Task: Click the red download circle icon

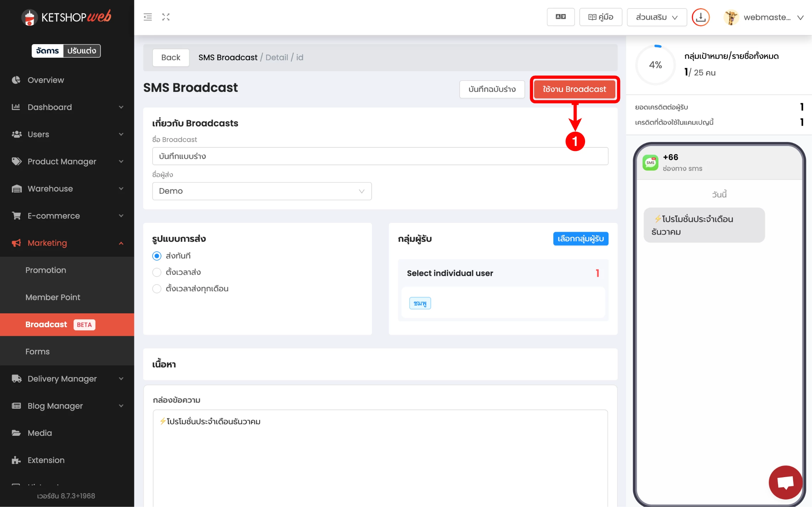Action: pos(700,17)
